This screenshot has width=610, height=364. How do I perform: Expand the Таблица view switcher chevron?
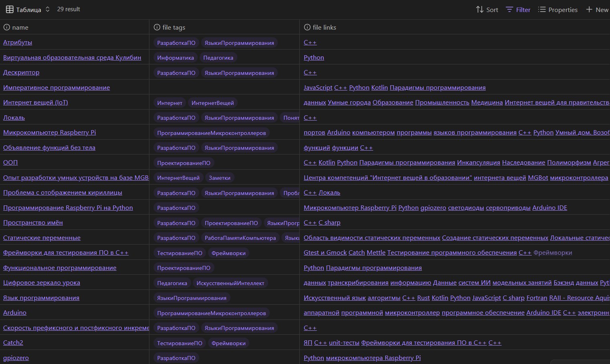[48, 9]
